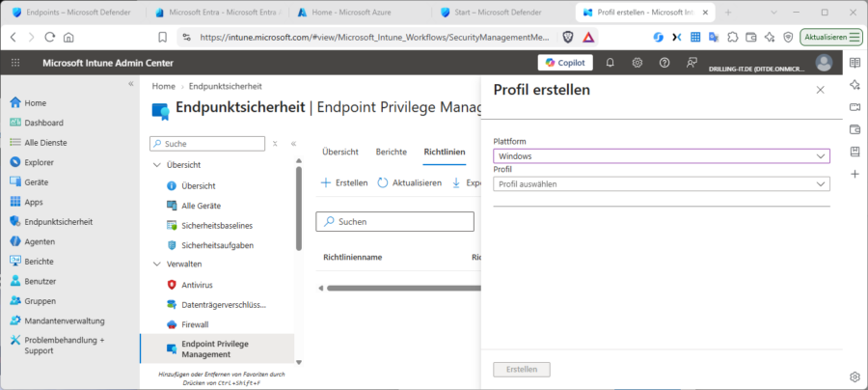Click the Suchen policy search field
This screenshot has width=868, height=390.
click(x=394, y=222)
